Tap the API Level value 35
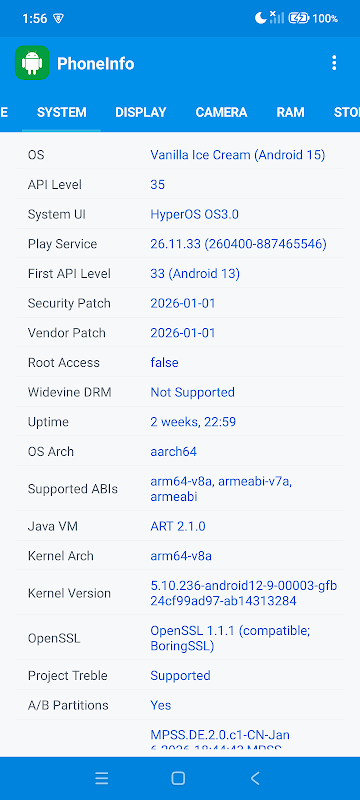Viewport: 360px width, 800px height. pyautogui.click(x=158, y=184)
